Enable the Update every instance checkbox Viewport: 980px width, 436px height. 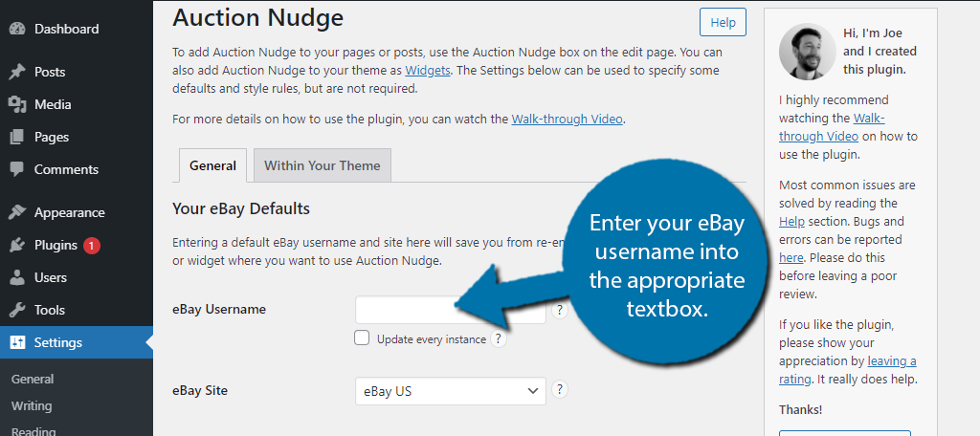[x=362, y=338]
